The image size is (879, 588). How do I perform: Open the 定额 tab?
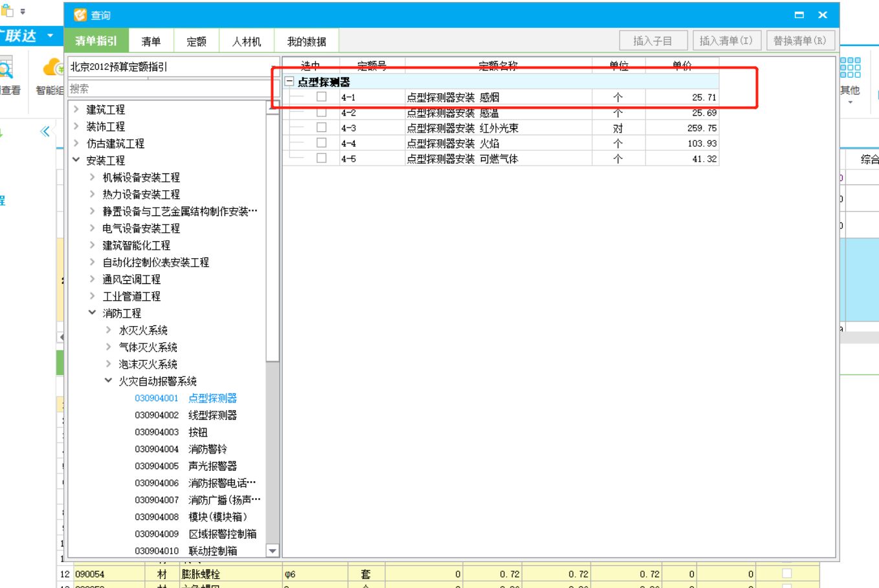[196, 41]
